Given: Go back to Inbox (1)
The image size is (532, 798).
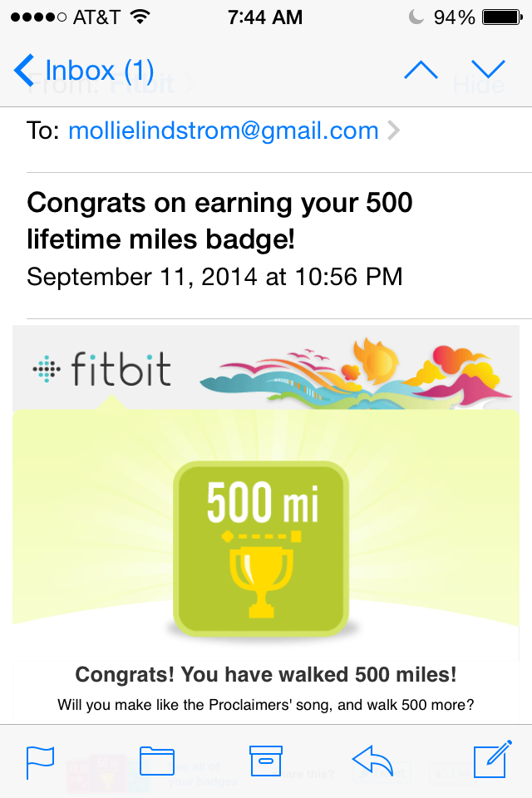Looking at the screenshot, I should (x=85, y=71).
